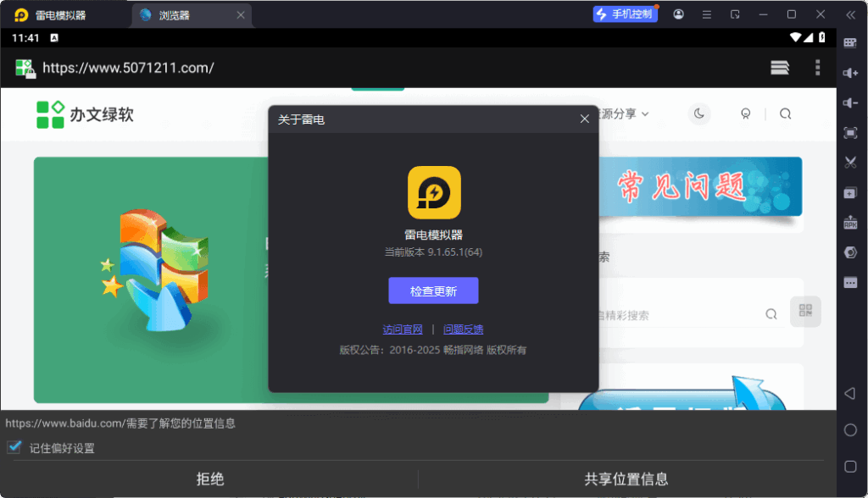Open the APK install tool in the sidebar
Screen dimensions: 868x498
[849, 222]
